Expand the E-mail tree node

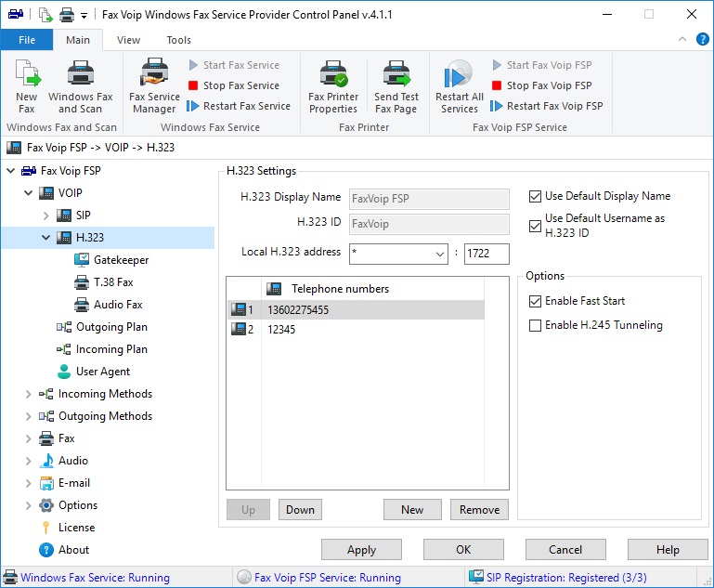28,483
